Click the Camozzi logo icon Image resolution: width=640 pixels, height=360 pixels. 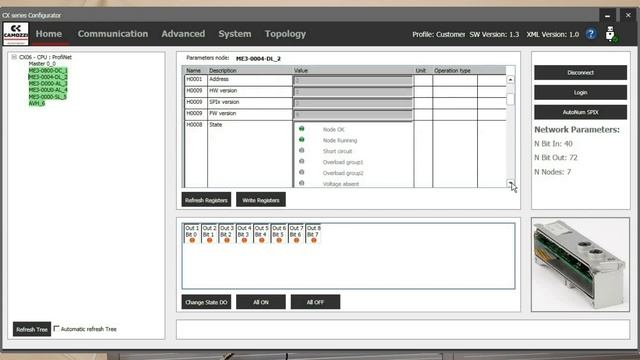coord(16,34)
